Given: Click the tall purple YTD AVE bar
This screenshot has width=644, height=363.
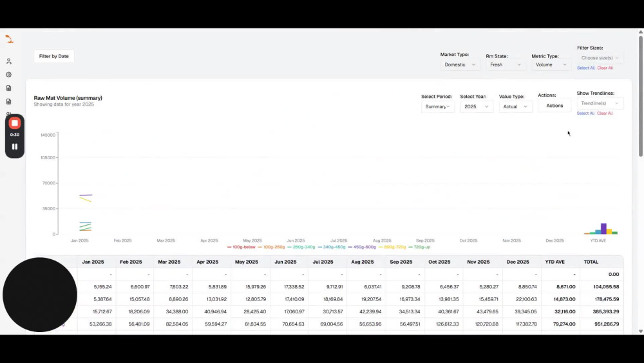Looking at the screenshot, I should [x=603, y=229].
